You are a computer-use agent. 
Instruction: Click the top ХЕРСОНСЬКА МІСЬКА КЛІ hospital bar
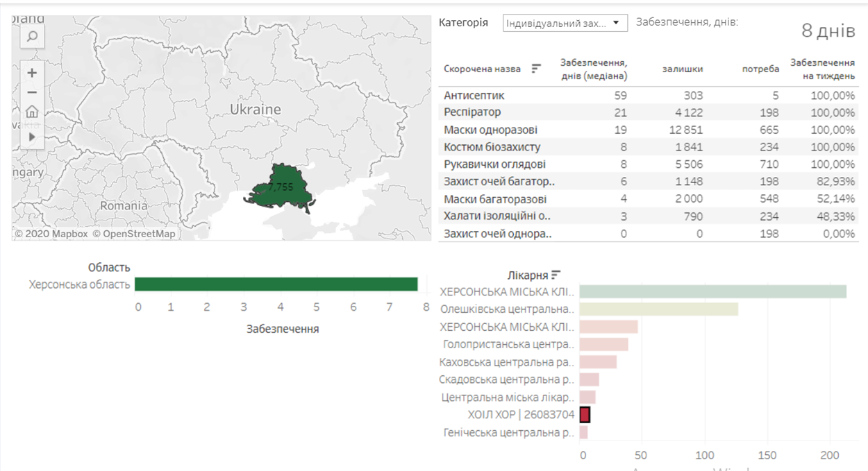pyautogui.click(x=713, y=292)
